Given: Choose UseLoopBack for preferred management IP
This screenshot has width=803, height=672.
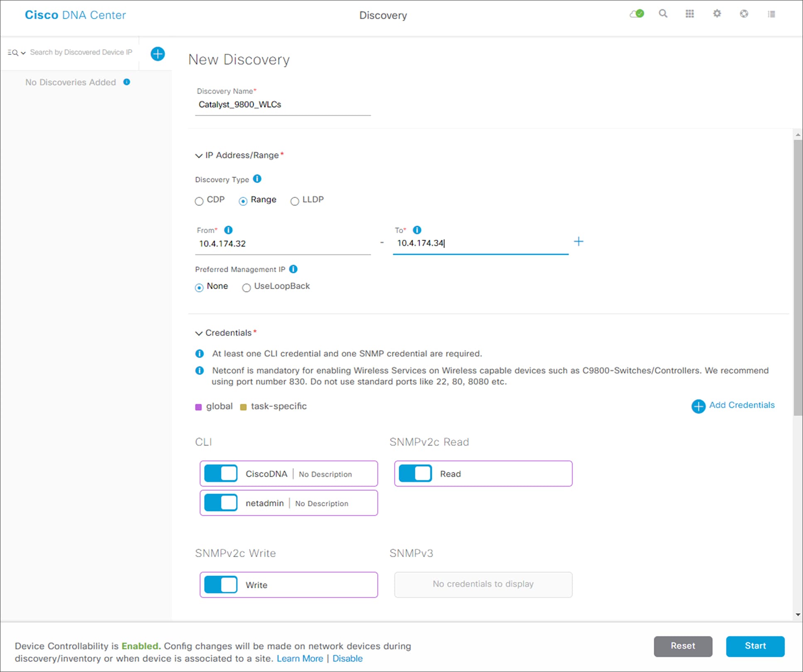Looking at the screenshot, I should click(x=247, y=287).
